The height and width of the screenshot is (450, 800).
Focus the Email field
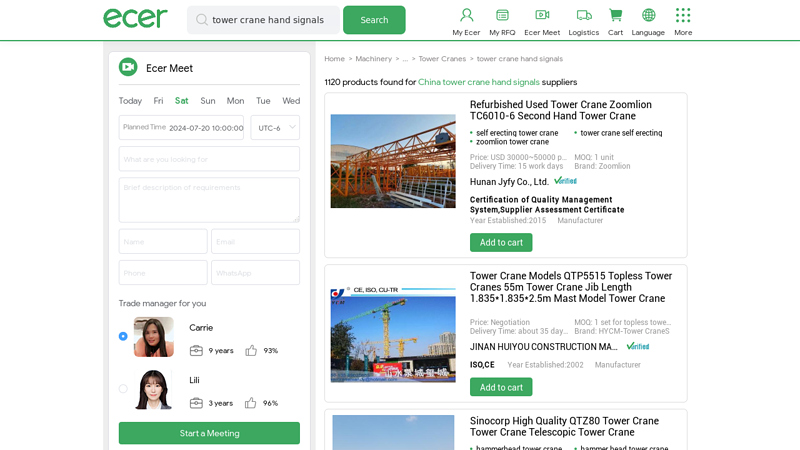[256, 241]
